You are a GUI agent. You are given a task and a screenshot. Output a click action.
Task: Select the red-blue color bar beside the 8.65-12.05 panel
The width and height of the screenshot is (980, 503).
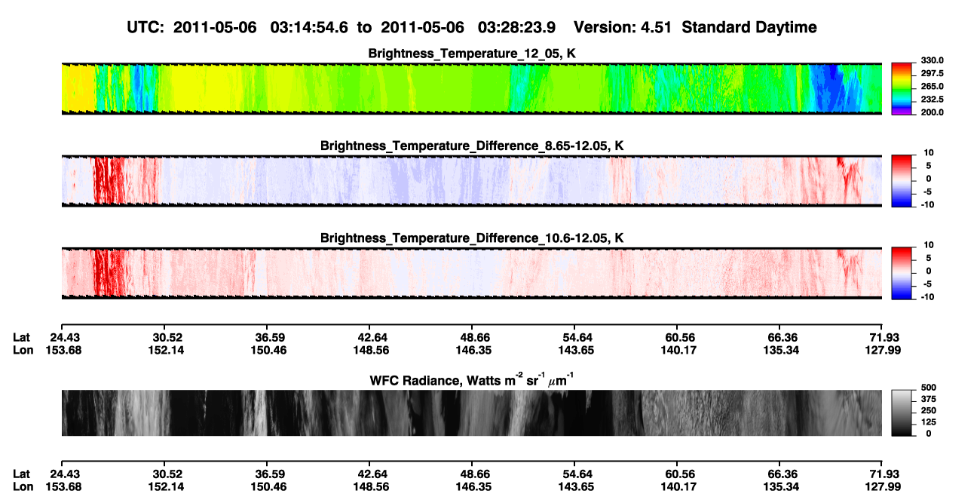pyautogui.click(x=902, y=181)
